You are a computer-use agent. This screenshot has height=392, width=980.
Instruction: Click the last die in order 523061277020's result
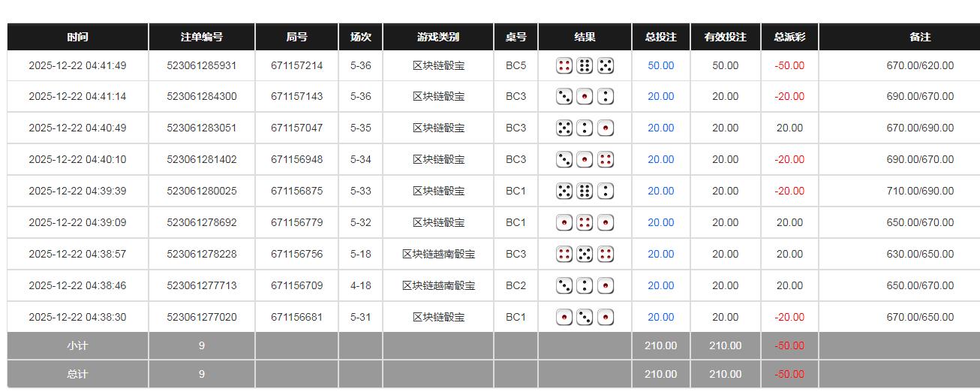coord(606,318)
